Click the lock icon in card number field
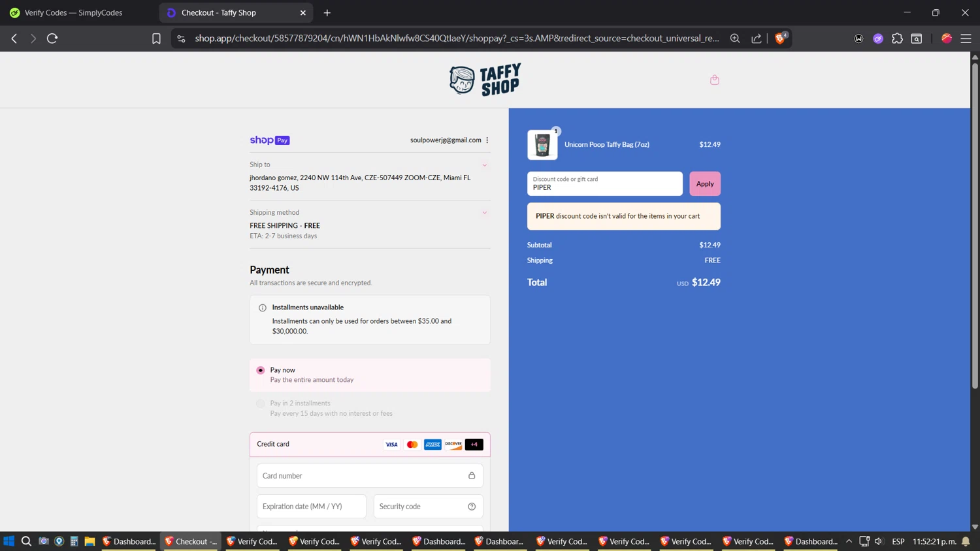Screen dimensions: 980x551 point(472,476)
